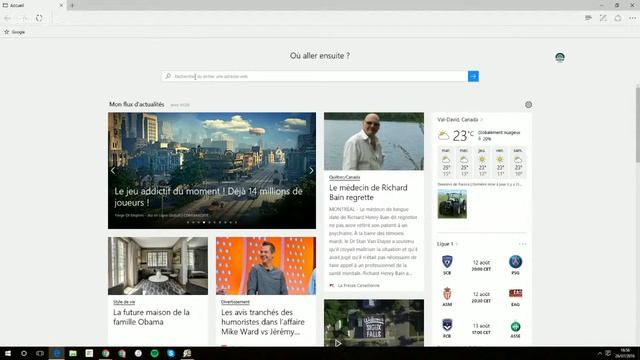Screen dimensions: 640x360
Task: Open the Obama family house photo
Action: 158,266
